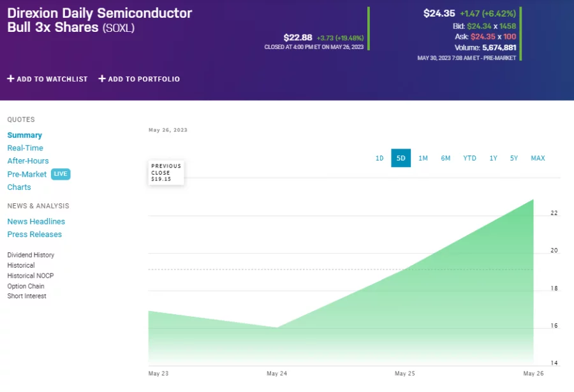Select the 6M time range
The image size is (574, 392).
(446, 157)
